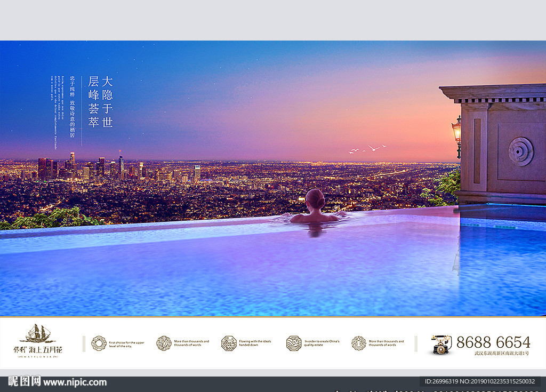The width and height of the screenshot is (546, 392).
Task: Click the address 武汉东湖高新区南湖大道1号
Action: pyautogui.click(x=501, y=353)
